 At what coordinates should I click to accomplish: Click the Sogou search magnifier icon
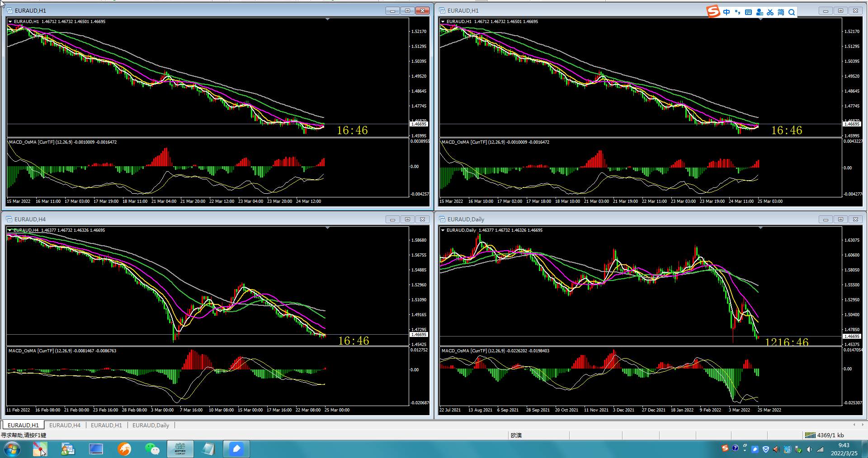click(x=792, y=12)
